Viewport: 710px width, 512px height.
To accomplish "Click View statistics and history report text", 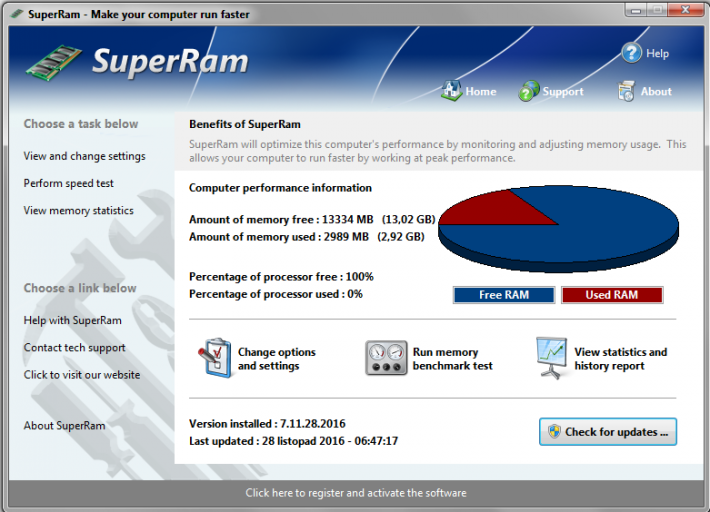I will click(x=620, y=359).
